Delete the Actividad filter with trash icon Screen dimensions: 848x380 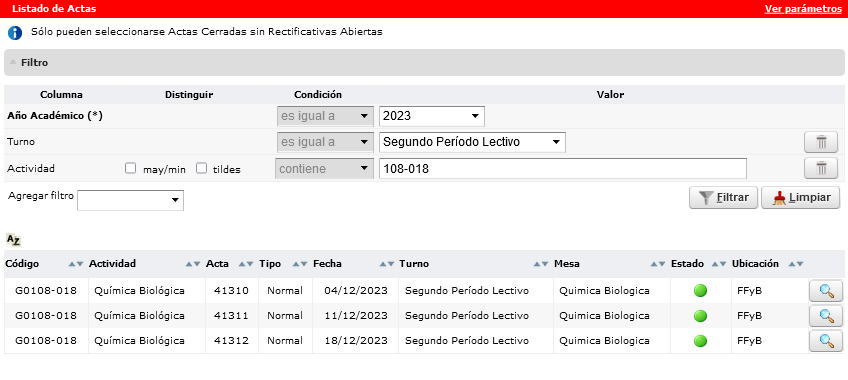[x=822, y=169]
